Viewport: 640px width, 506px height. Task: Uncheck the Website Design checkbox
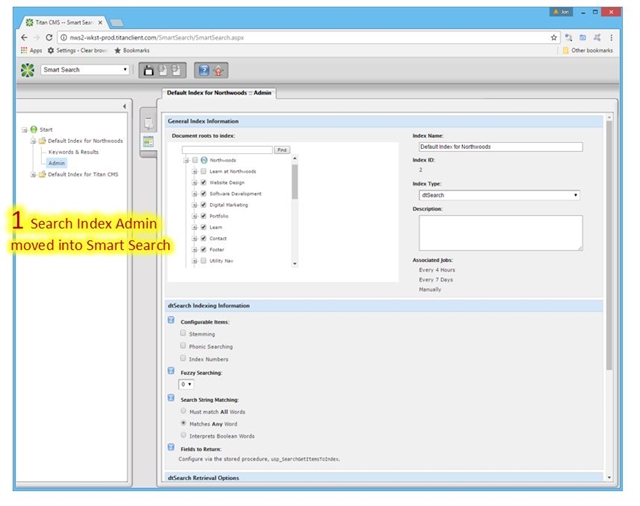pyautogui.click(x=203, y=182)
